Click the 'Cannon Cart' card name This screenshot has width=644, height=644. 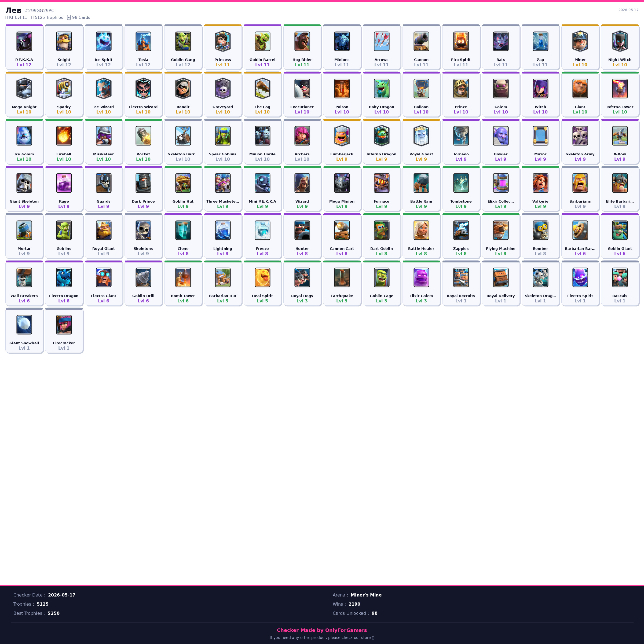(x=342, y=249)
